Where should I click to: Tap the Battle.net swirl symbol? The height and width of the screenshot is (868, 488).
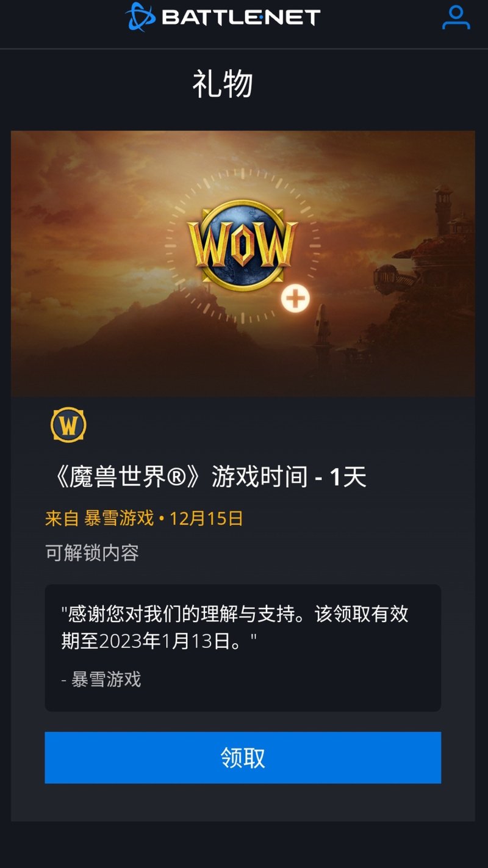pyautogui.click(x=141, y=16)
